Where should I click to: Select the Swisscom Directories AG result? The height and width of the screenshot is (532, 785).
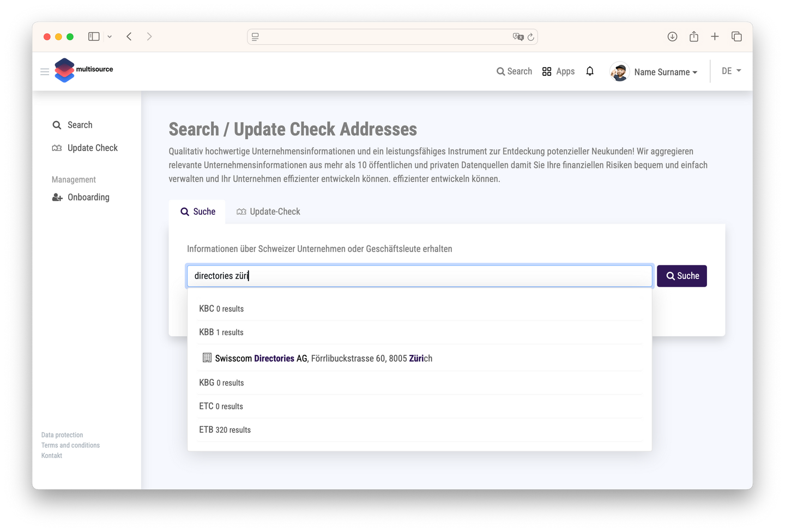(323, 358)
